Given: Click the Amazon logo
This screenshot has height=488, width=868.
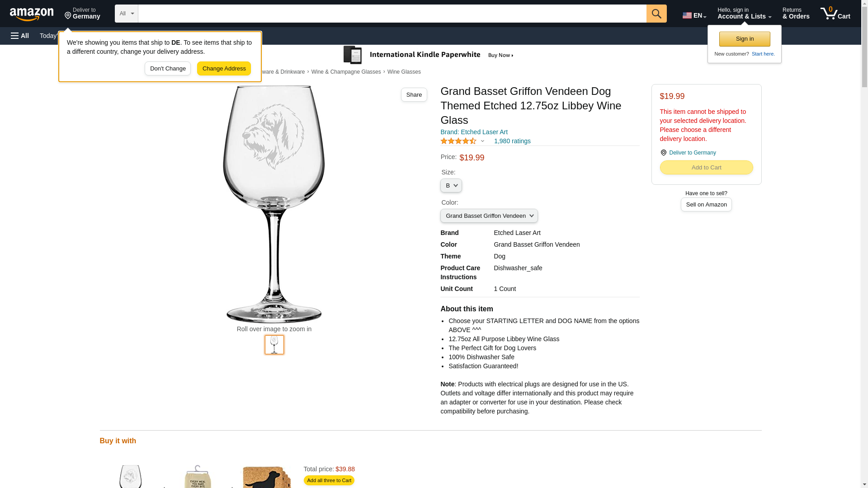Looking at the screenshot, I should pyautogui.click(x=32, y=14).
